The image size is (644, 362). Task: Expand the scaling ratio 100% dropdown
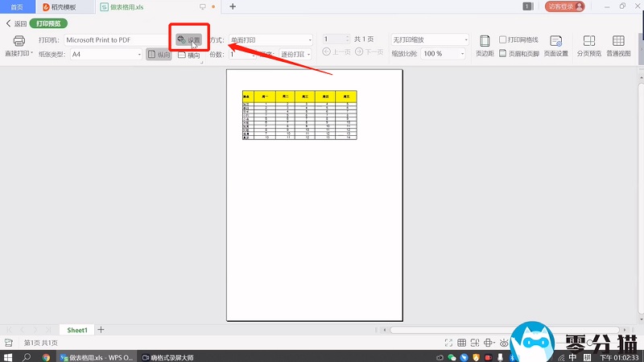461,54
